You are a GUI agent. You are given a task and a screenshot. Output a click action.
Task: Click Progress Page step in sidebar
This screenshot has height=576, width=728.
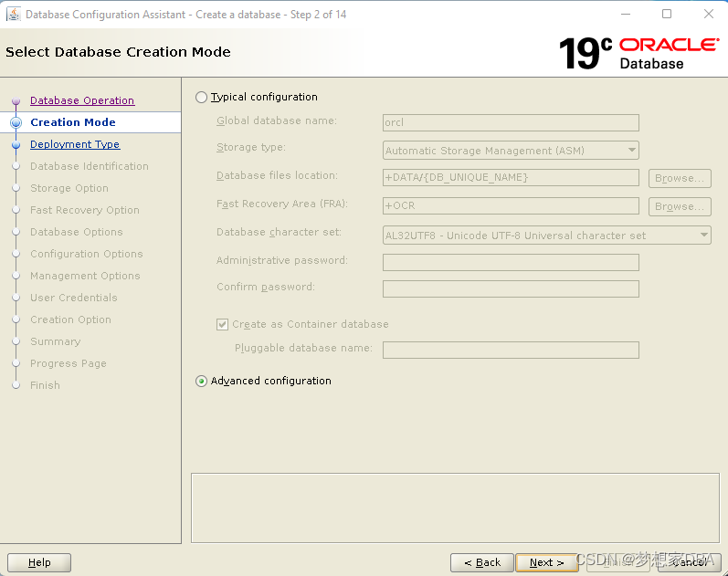click(x=69, y=363)
